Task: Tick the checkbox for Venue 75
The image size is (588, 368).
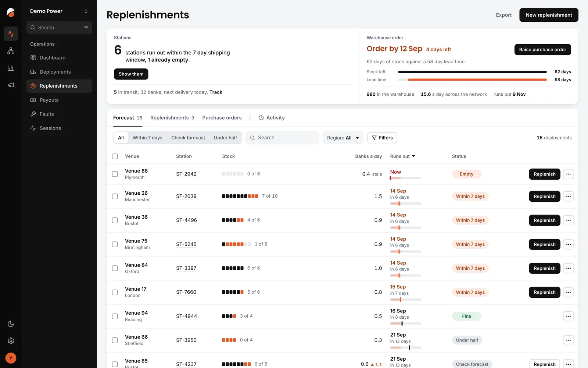Action: (x=115, y=244)
